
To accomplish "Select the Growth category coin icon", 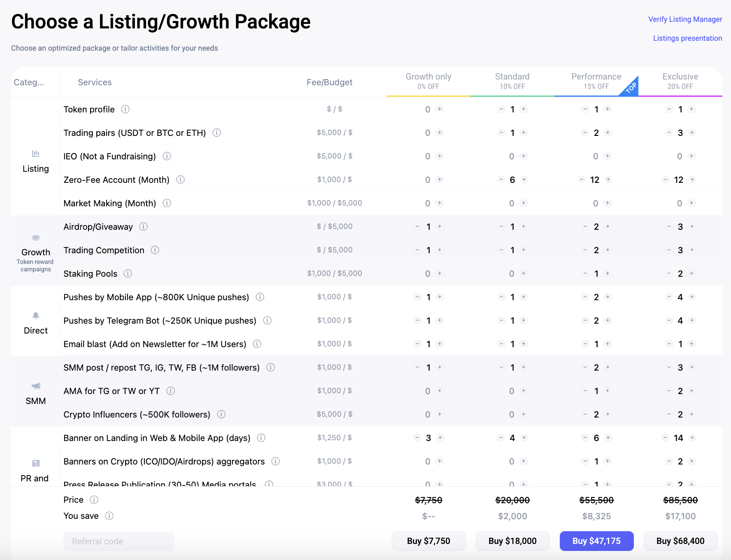I will (x=36, y=238).
